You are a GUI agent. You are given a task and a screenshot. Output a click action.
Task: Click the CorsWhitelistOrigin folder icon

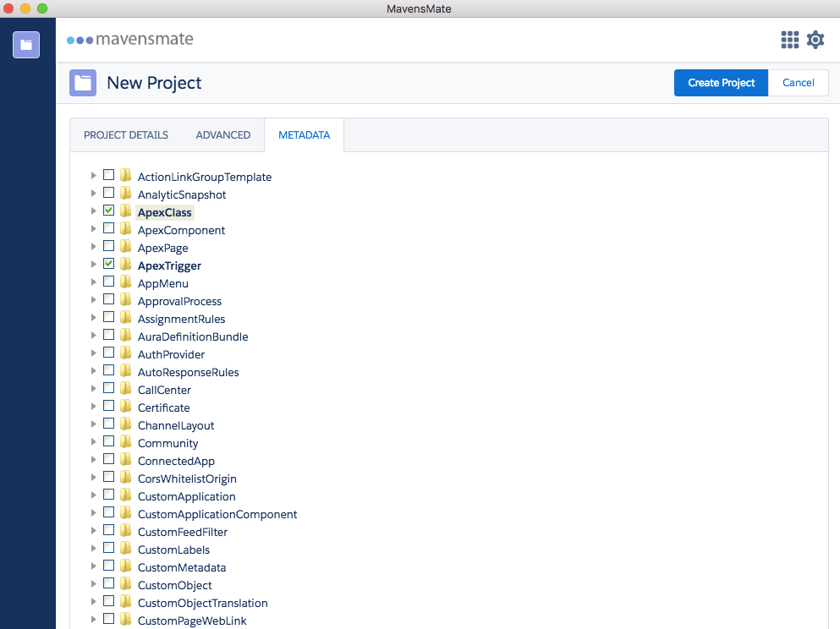[x=125, y=477]
